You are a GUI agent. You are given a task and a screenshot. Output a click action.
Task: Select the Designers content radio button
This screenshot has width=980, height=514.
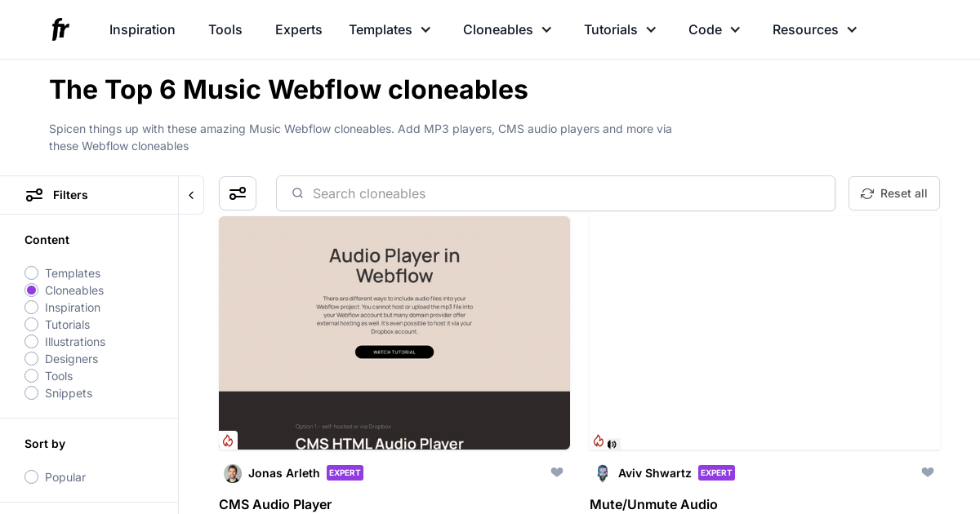(x=32, y=359)
